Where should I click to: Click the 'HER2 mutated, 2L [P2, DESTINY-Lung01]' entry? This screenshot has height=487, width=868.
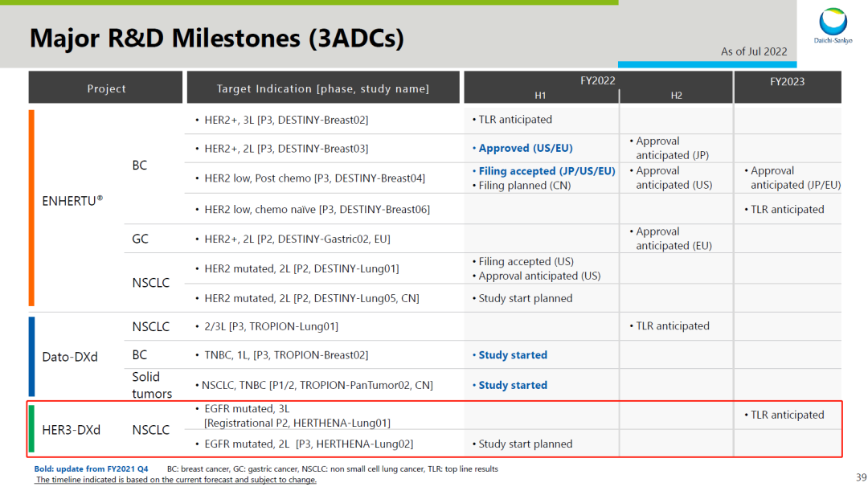[x=301, y=268]
